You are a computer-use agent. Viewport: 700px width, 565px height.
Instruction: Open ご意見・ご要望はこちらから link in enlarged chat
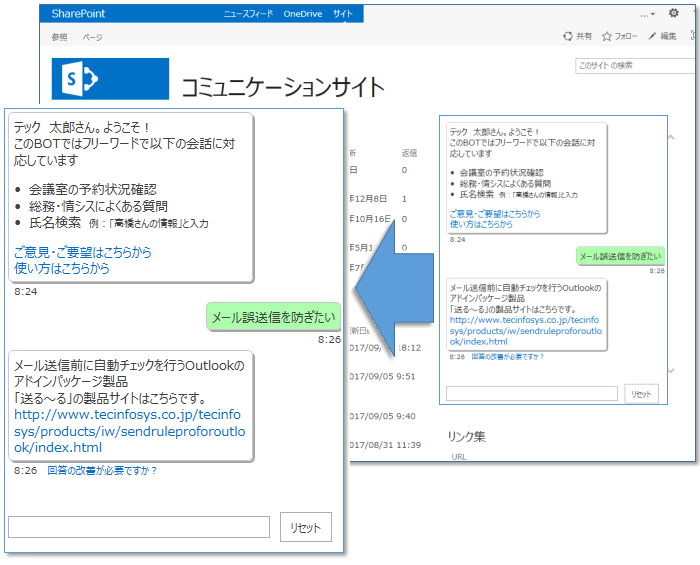[83, 252]
